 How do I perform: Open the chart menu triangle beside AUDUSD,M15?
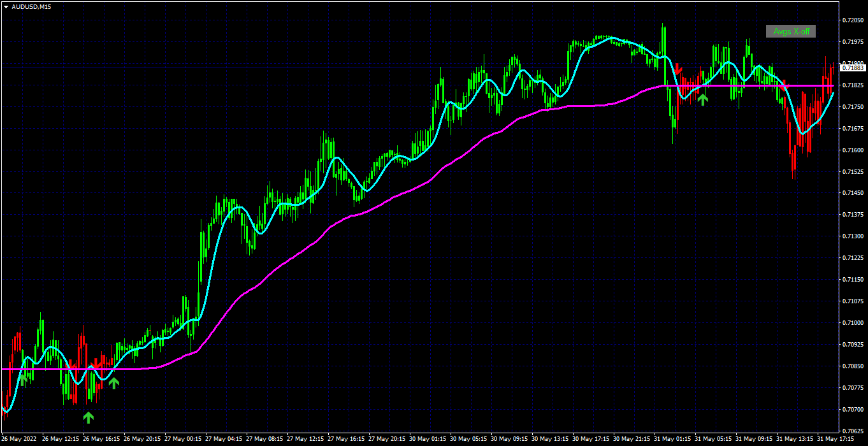(x=6, y=6)
